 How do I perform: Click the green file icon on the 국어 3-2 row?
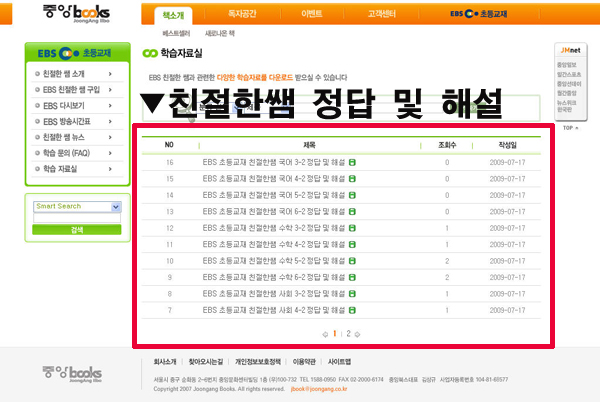pos(352,162)
